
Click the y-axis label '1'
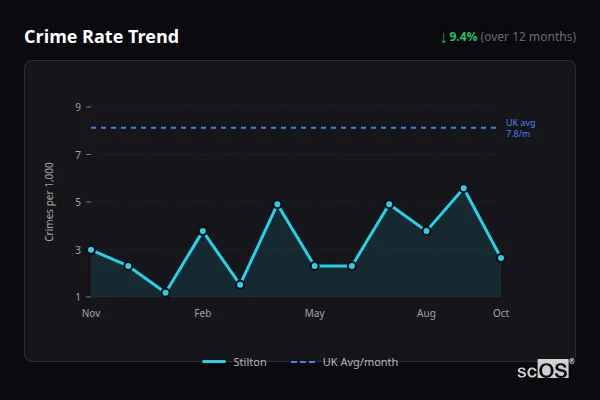point(78,297)
